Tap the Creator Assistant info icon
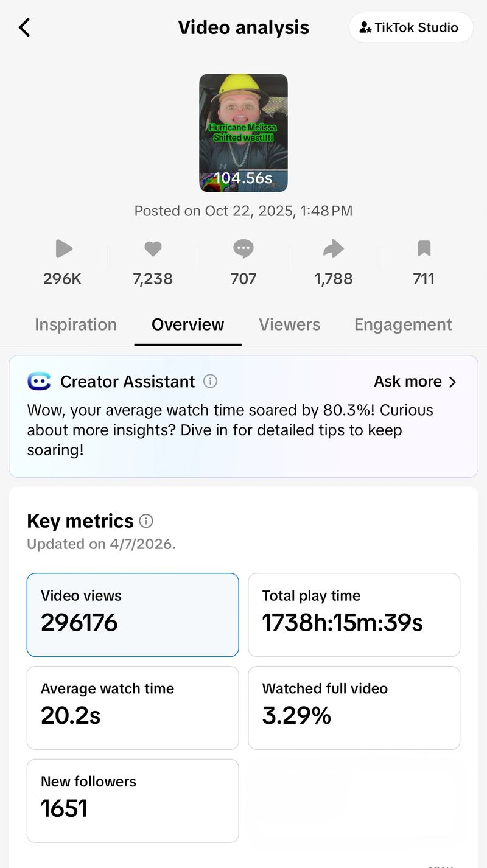Image resolution: width=487 pixels, height=868 pixels. pyautogui.click(x=210, y=382)
